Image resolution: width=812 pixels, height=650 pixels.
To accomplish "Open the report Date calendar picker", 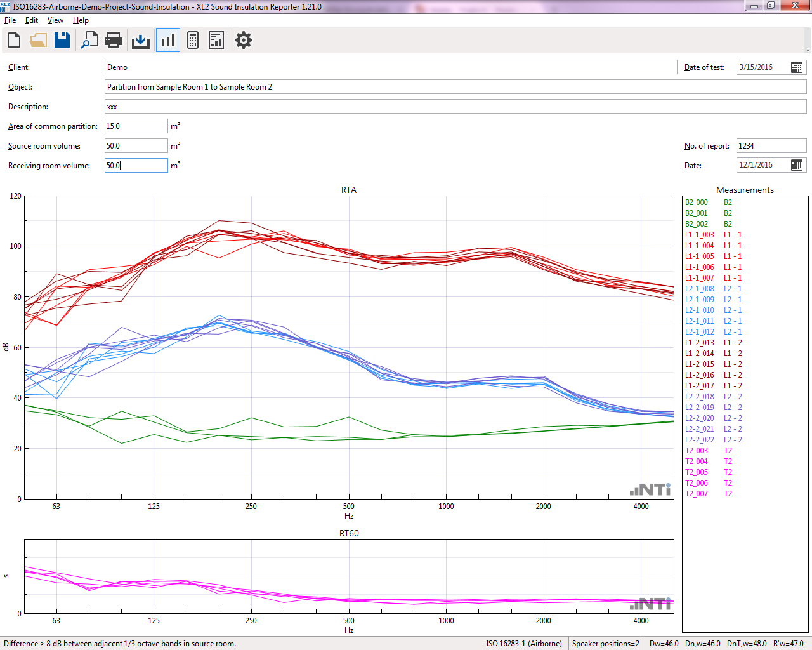I will tap(797, 165).
